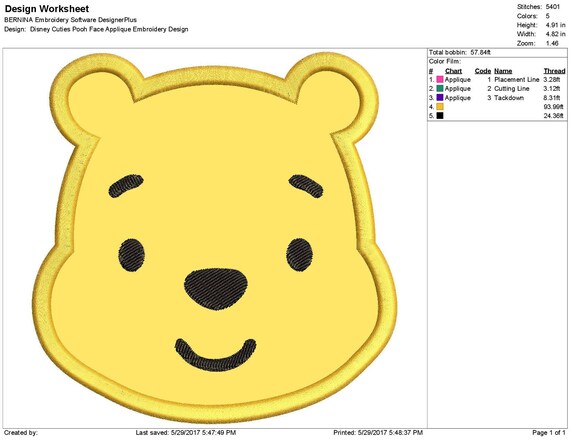The image size is (570, 440).
Task: Click Pooh's right eyebrow stitch
Action: (306, 186)
